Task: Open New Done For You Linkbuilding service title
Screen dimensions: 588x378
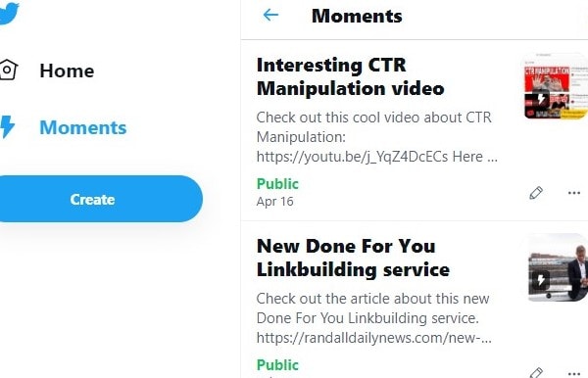Action: 353,258
